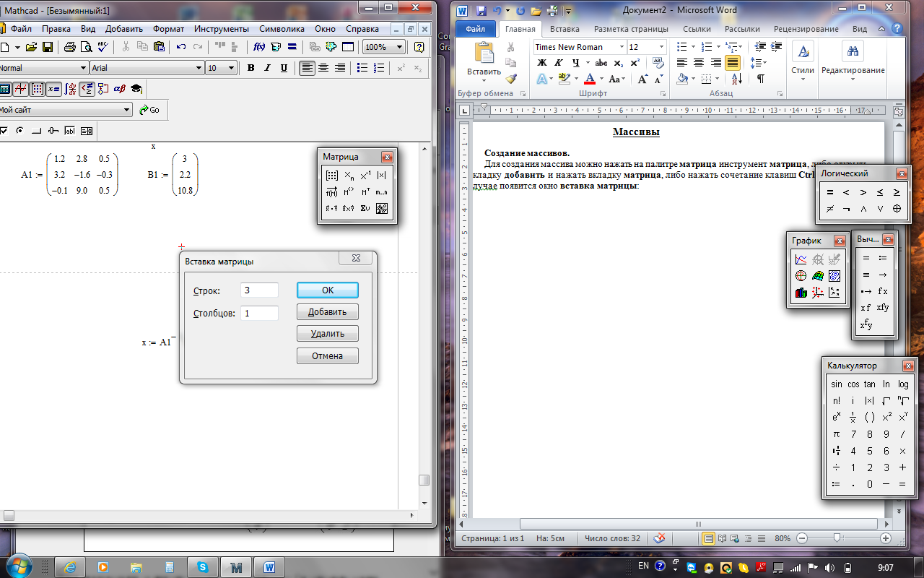
Task: Open the Calculus toolbar icon in Mathcad
Action: pos(70,89)
